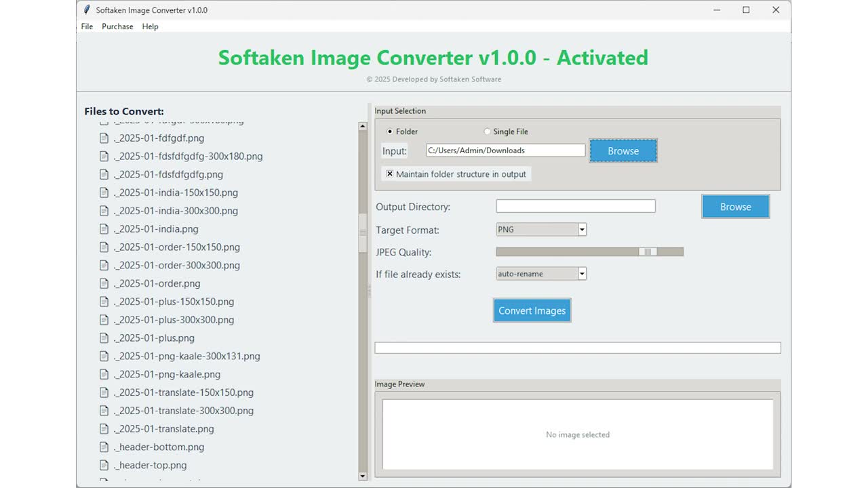Screen dimensions: 868x488
Task: Click Browse button next to Output Directory
Action: (735, 207)
